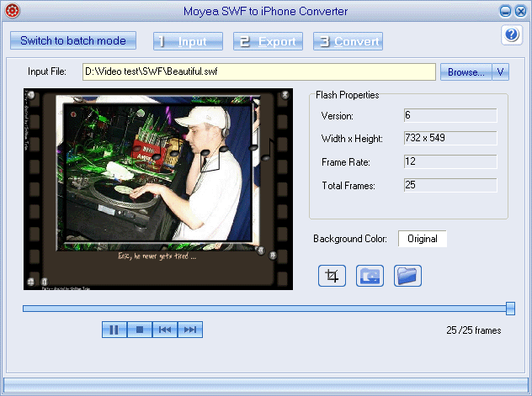
Task: Click the Input File path field
Action: tap(259, 72)
